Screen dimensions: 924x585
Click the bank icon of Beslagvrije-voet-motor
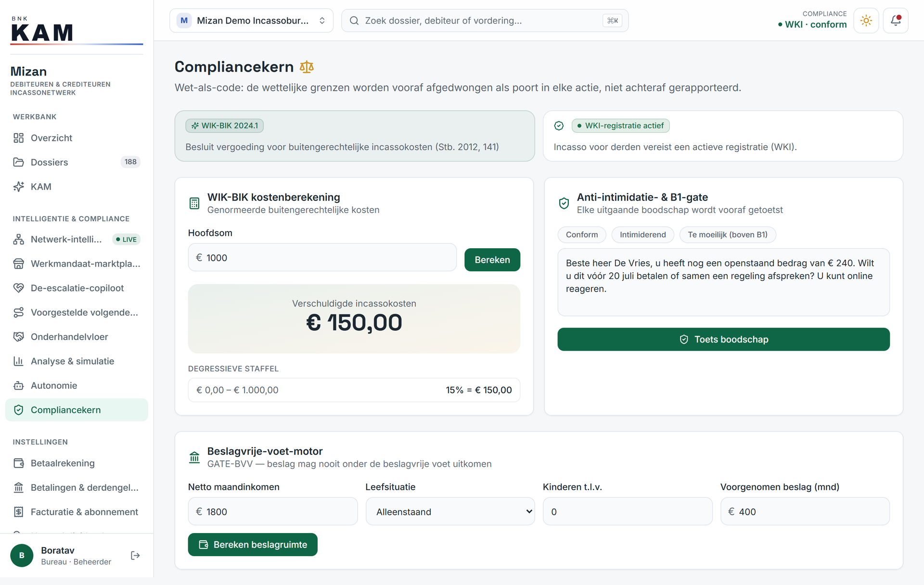(x=194, y=458)
